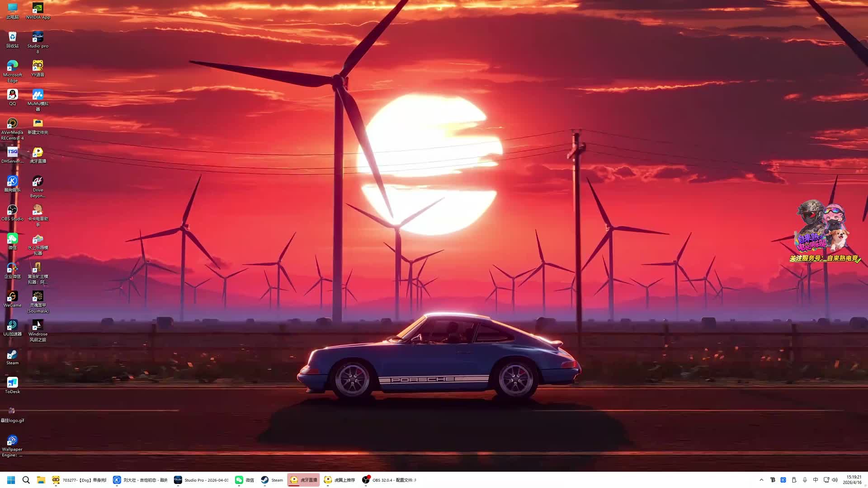
Task: Click Studio pro 8 desktop icon
Action: click(38, 38)
